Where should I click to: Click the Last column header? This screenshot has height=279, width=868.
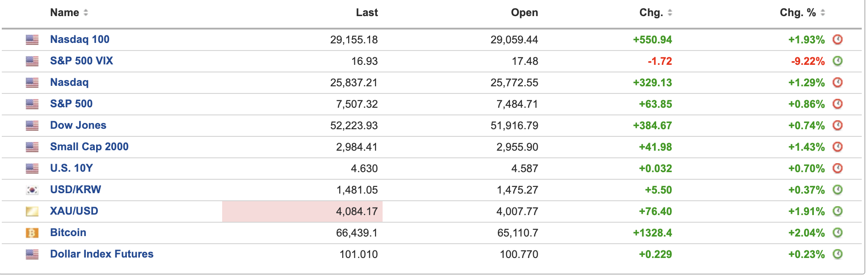click(x=367, y=13)
